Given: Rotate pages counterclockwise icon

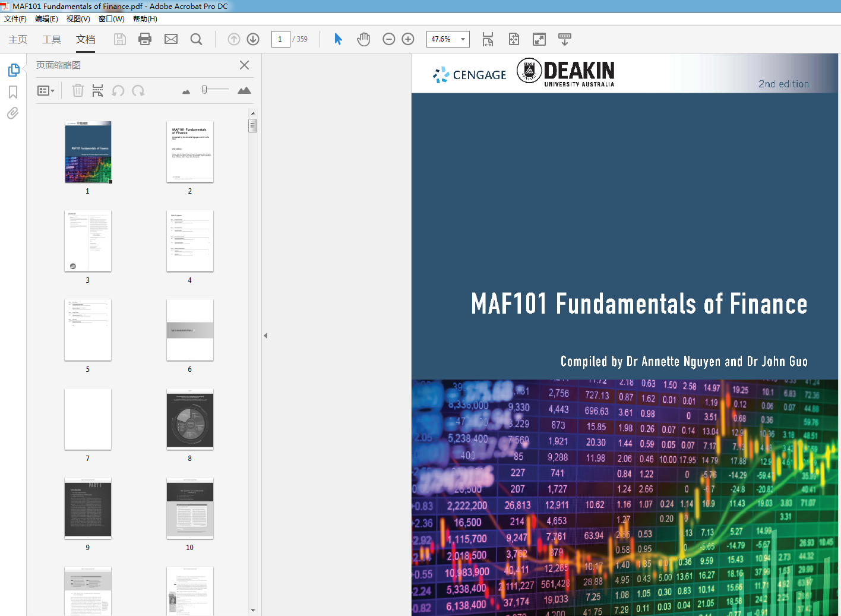Looking at the screenshot, I should point(118,90).
